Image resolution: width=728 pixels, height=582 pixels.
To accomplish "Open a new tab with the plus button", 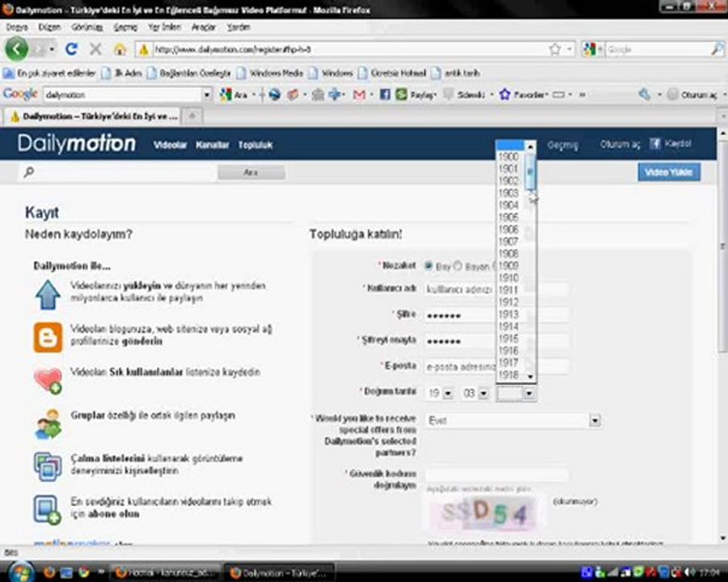I will [x=193, y=116].
